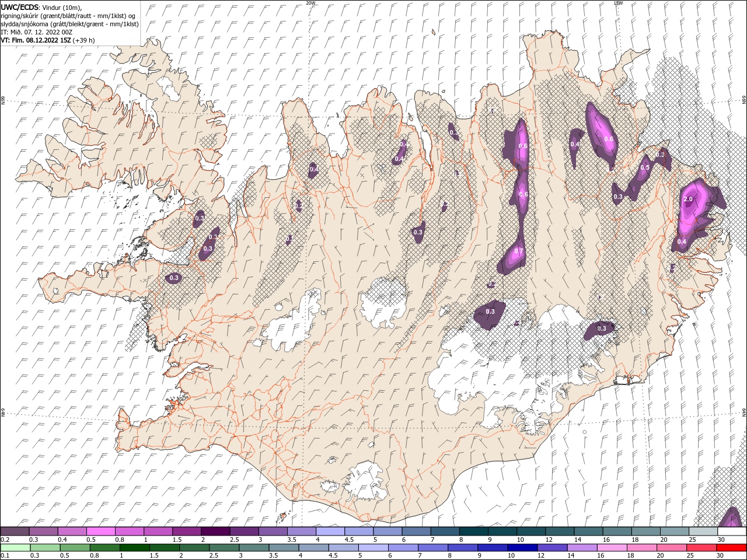Click the 20W longitude label
Image resolution: width=747 pixels, height=560 pixels.
click(x=310, y=3)
